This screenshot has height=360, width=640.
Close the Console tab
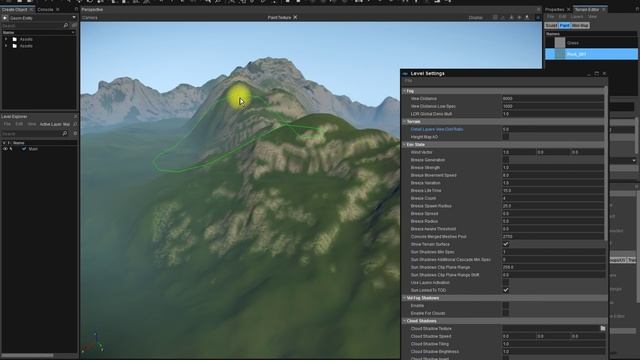tap(58, 9)
